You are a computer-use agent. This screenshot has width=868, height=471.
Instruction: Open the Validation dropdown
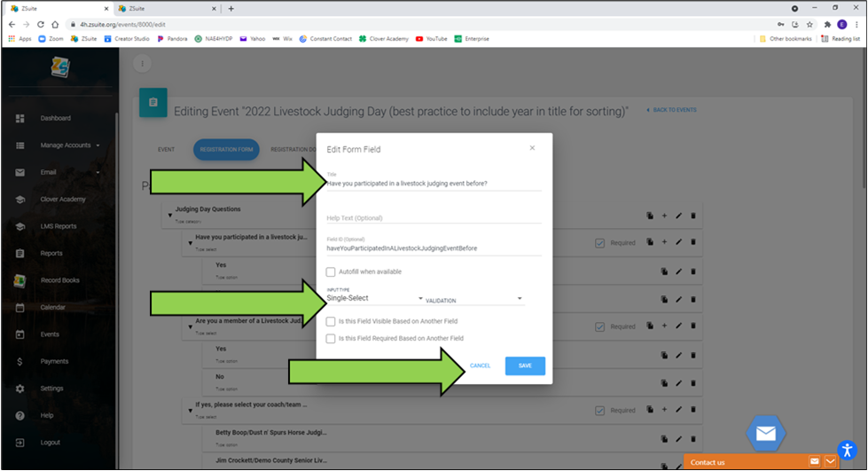(x=473, y=300)
